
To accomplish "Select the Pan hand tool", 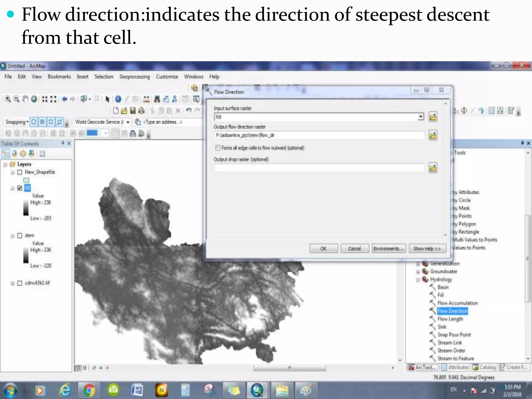I will tap(25, 99).
